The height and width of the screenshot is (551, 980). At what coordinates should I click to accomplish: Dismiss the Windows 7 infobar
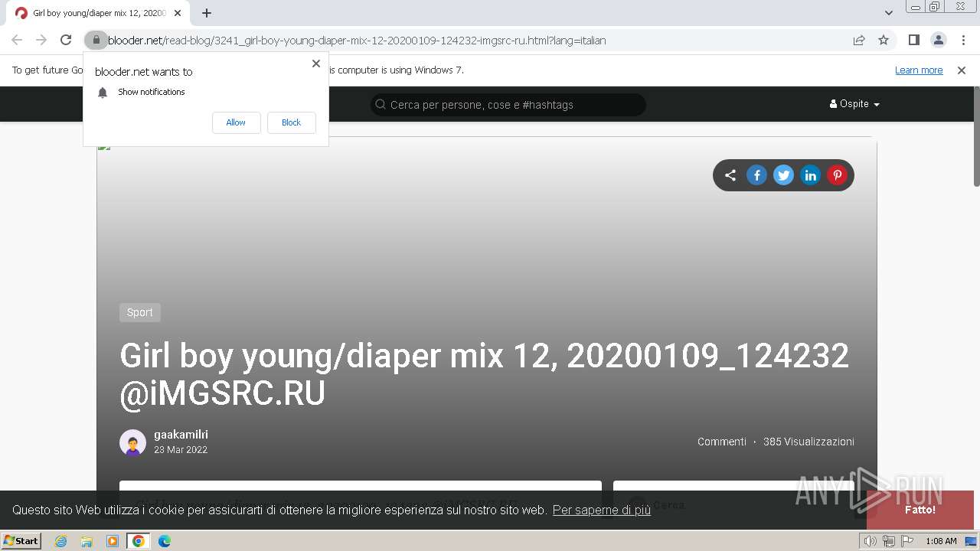pyautogui.click(x=962, y=70)
